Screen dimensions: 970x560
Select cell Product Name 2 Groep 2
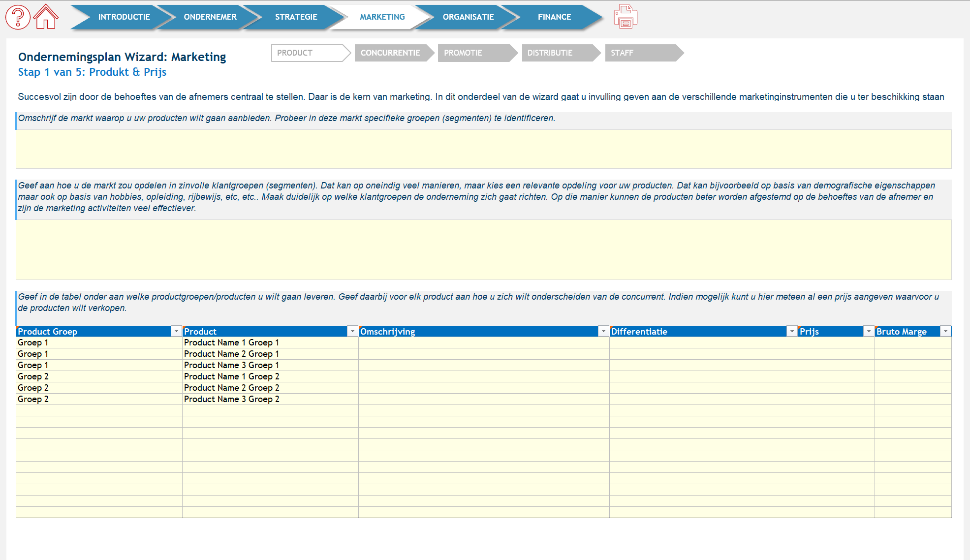(x=270, y=388)
